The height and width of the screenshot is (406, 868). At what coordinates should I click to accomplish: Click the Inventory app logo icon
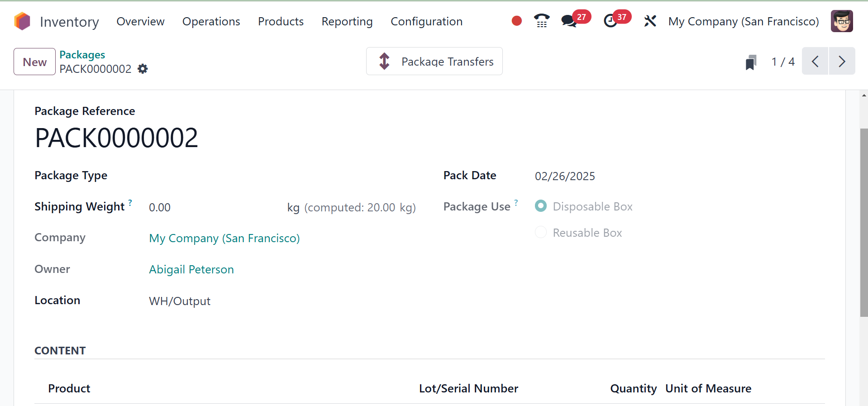(22, 21)
